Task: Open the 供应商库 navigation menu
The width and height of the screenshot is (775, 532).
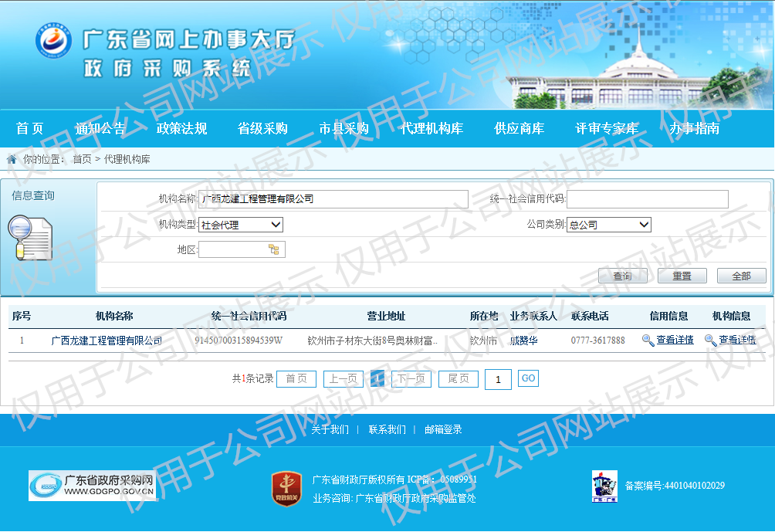Action: tap(519, 128)
